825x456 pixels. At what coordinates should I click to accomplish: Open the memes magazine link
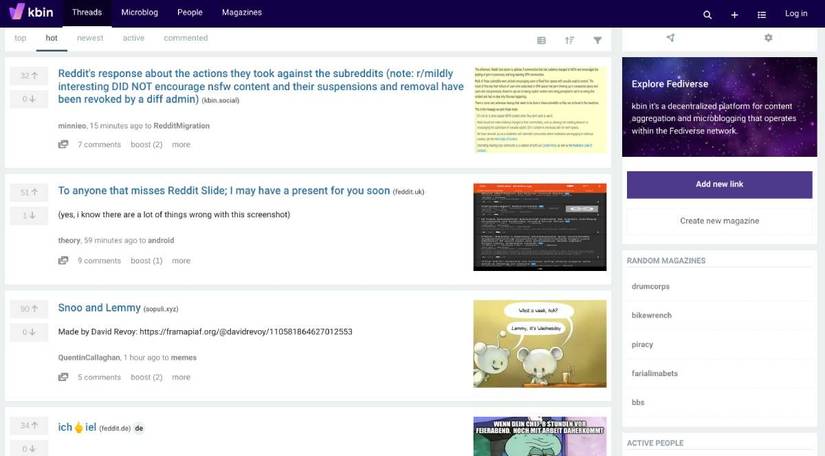pyautogui.click(x=184, y=358)
